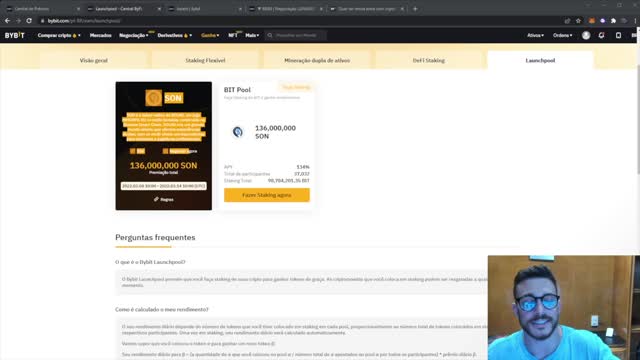Switch to first browser tab
Image resolution: width=640 pixels, height=360 pixels.
pos(43,9)
